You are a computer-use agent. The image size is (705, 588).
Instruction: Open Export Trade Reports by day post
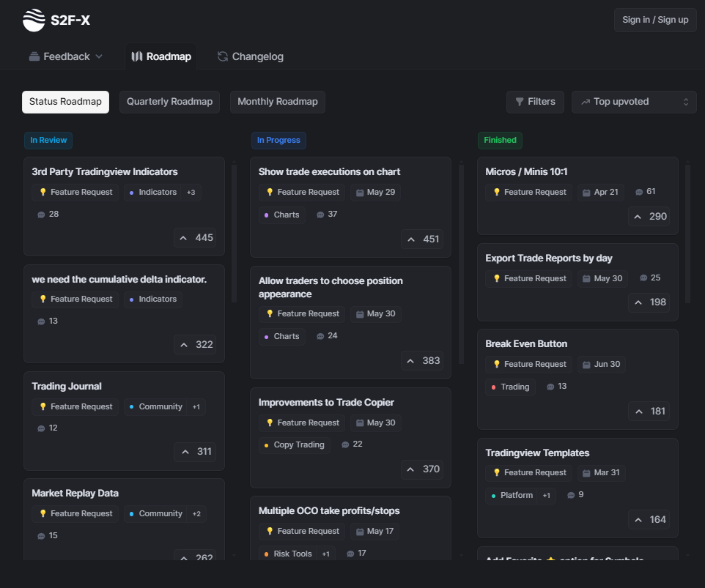pos(548,258)
